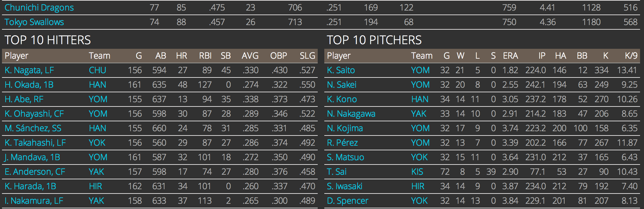Open I. Nakamura, LF player link

coord(34,201)
